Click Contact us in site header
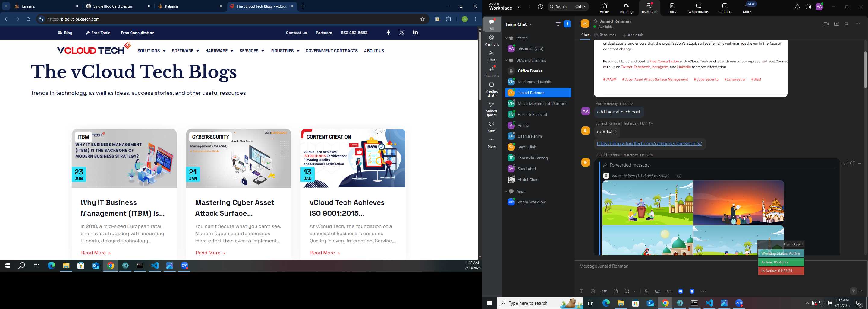868x309 pixels. [296, 33]
